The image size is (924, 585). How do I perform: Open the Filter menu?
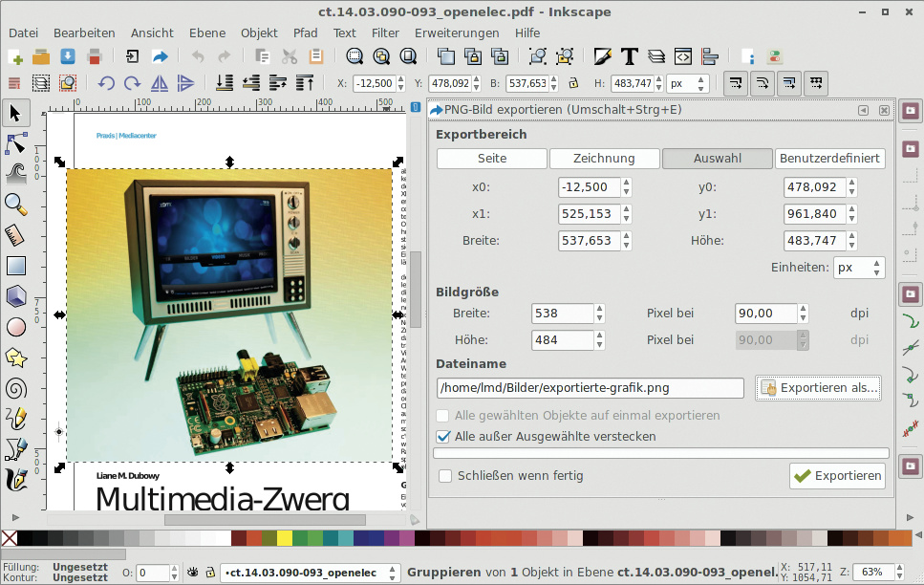[x=385, y=33]
